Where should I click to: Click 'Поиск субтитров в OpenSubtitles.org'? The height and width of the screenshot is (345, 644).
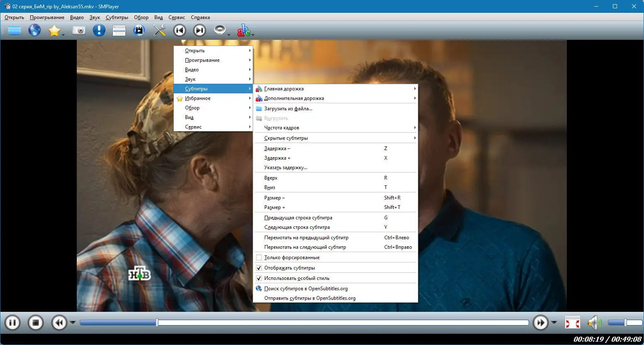[306, 289]
